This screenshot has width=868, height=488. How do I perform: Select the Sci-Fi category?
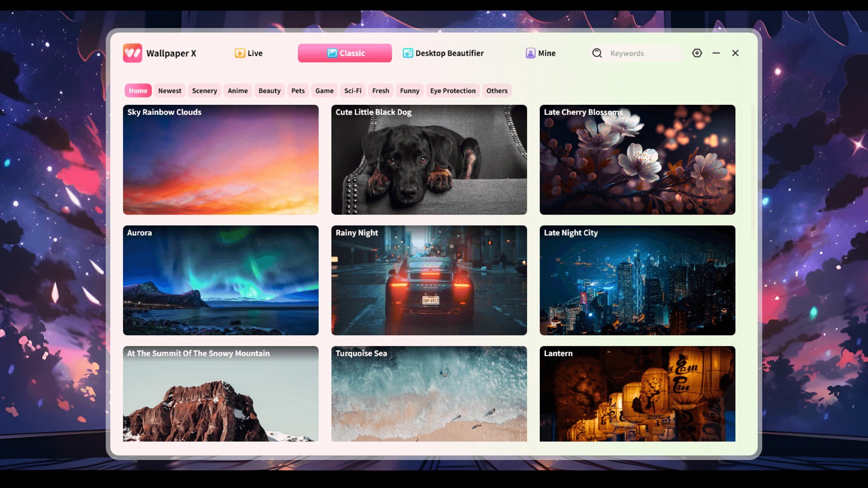point(353,90)
